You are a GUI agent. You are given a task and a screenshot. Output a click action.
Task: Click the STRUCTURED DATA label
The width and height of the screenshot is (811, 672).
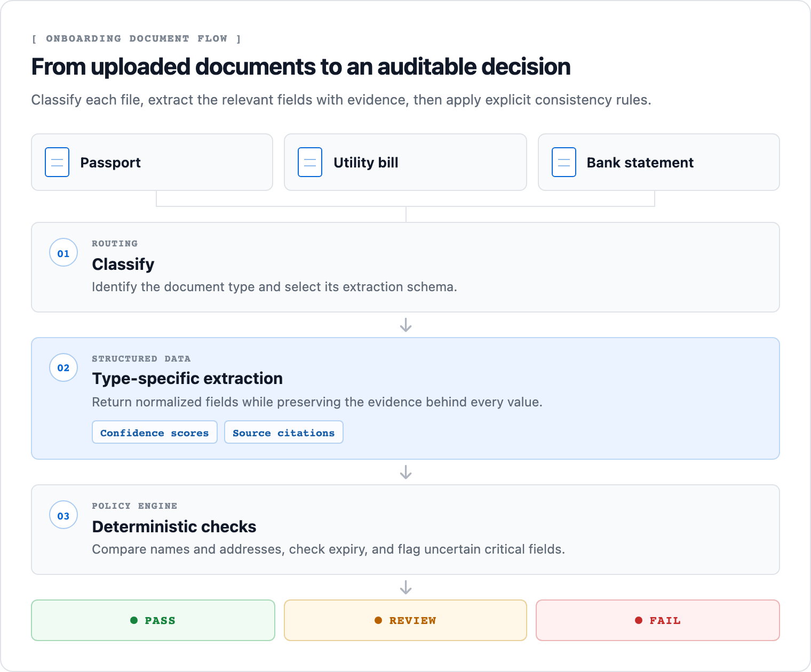pyautogui.click(x=141, y=358)
